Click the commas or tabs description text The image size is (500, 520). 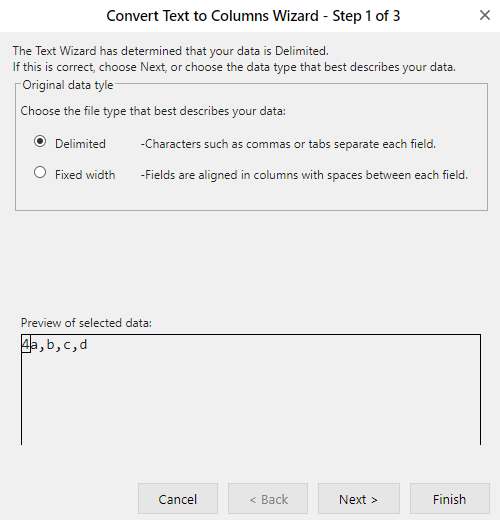(x=288, y=144)
